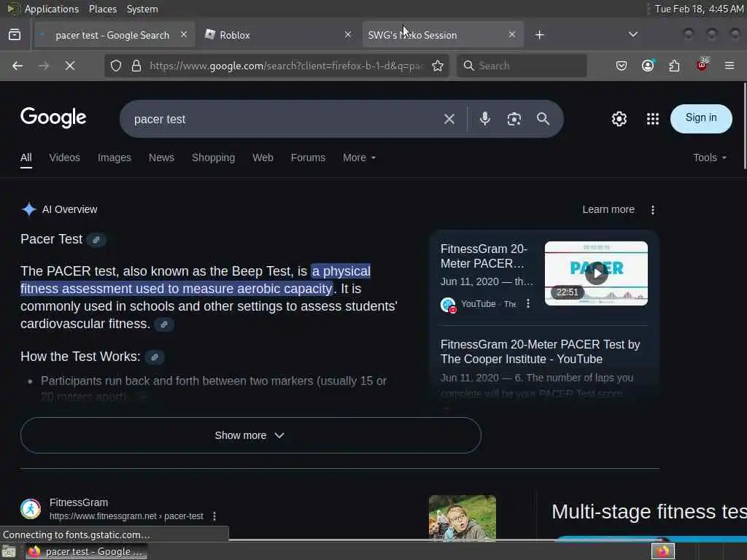The image size is (747, 560).
Task: Close the Roblox tab
Action: [348, 34]
